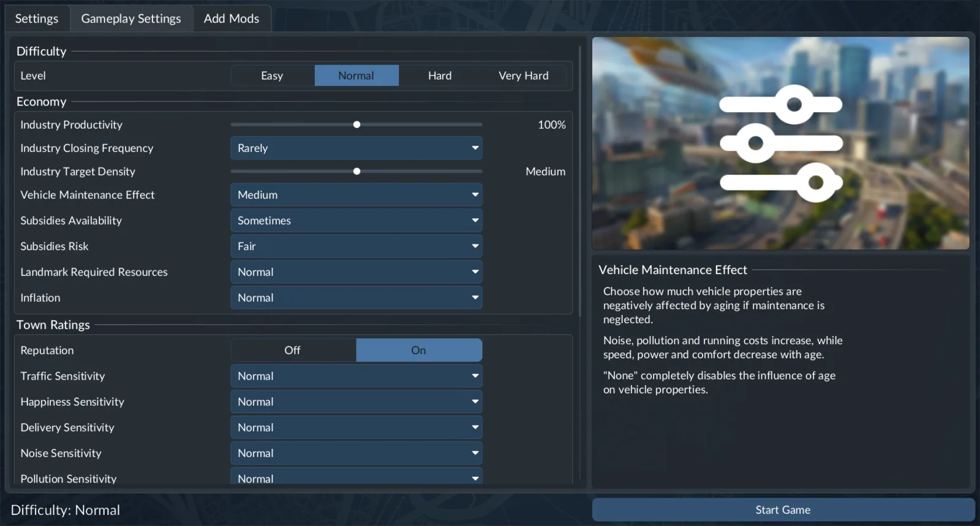Expand the Vehicle Maintenance Effect dropdown
Viewport: 980px width, 526px height.
tap(356, 194)
